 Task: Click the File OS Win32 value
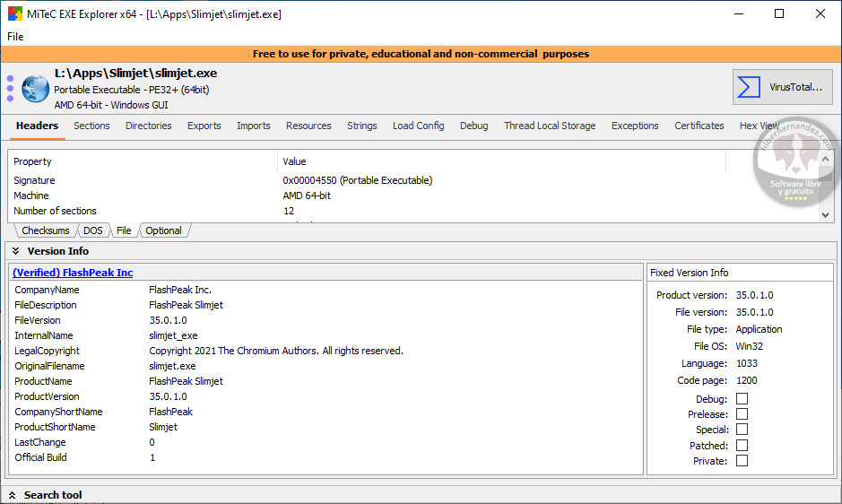pyautogui.click(x=749, y=346)
